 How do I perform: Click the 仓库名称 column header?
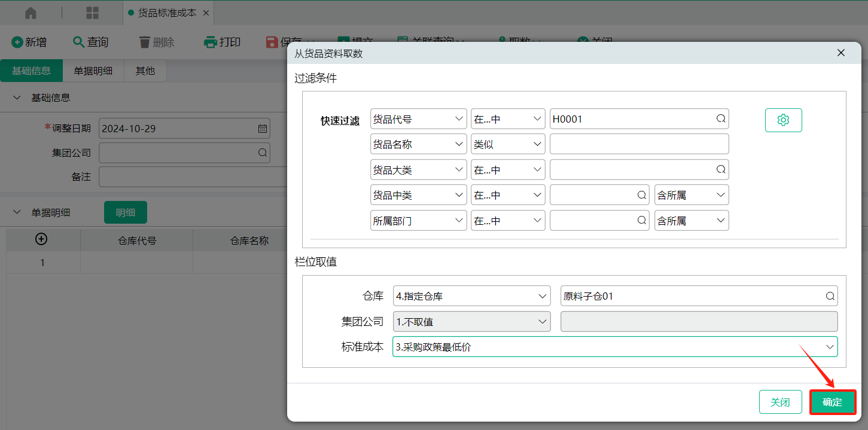tap(249, 240)
